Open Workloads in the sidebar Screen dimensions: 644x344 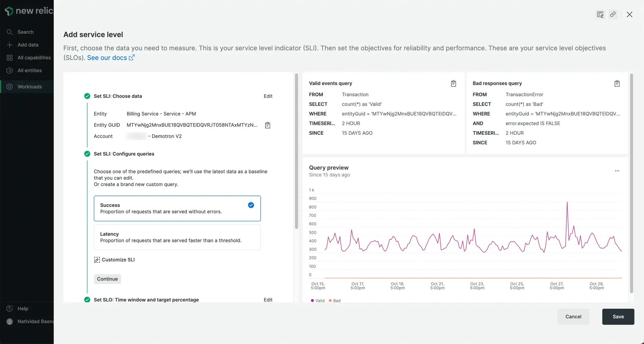30,87
